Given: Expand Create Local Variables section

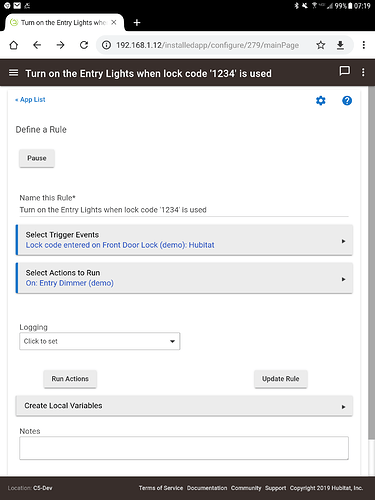Looking at the screenshot, I should pyautogui.click(x=184, y=406).
